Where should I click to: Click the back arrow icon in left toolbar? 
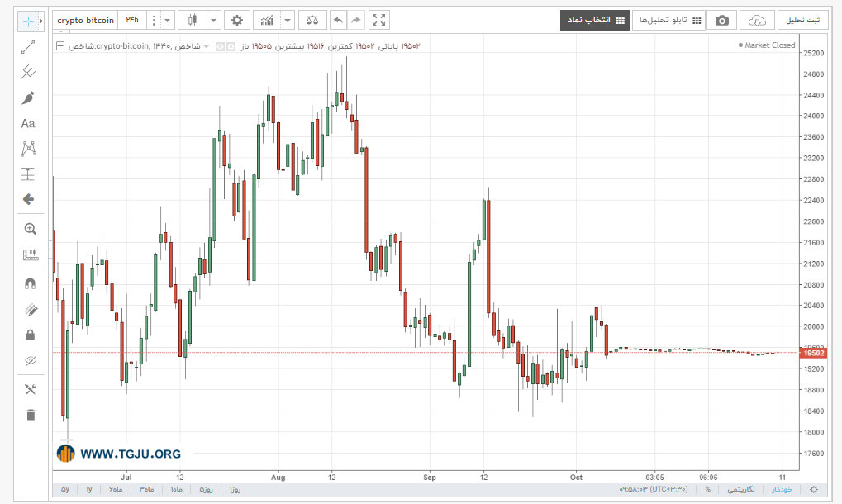(x=28, y=200)
